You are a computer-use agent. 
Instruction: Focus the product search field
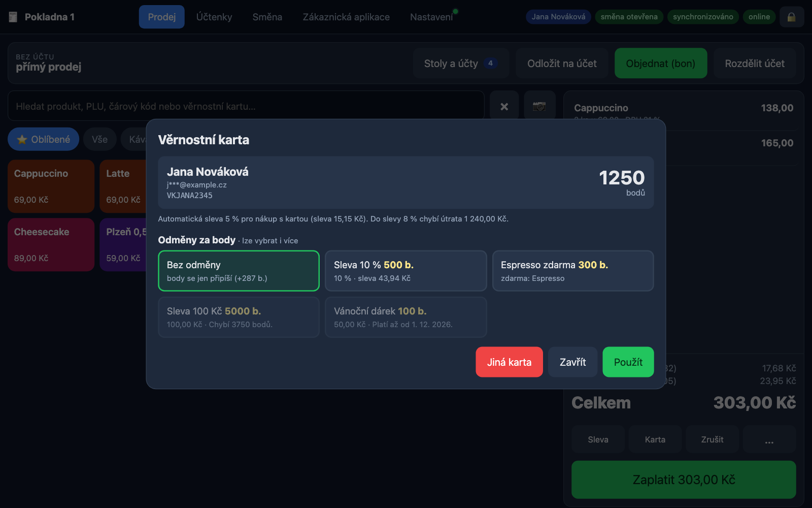(246, 106)
